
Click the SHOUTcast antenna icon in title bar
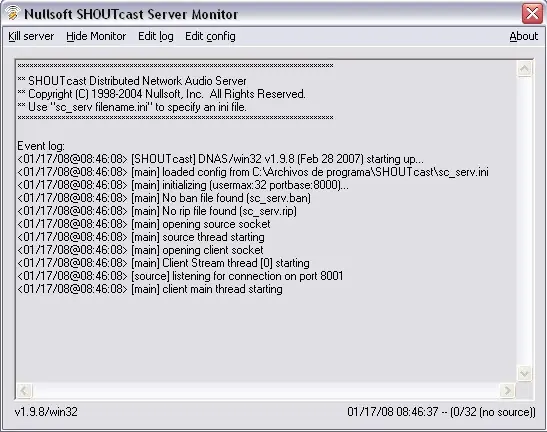click(12, 13)
